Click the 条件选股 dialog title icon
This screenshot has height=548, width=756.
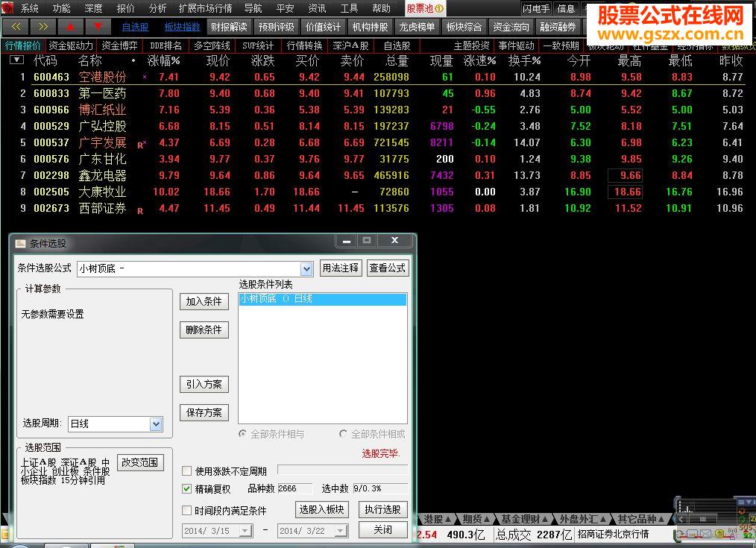20,243
